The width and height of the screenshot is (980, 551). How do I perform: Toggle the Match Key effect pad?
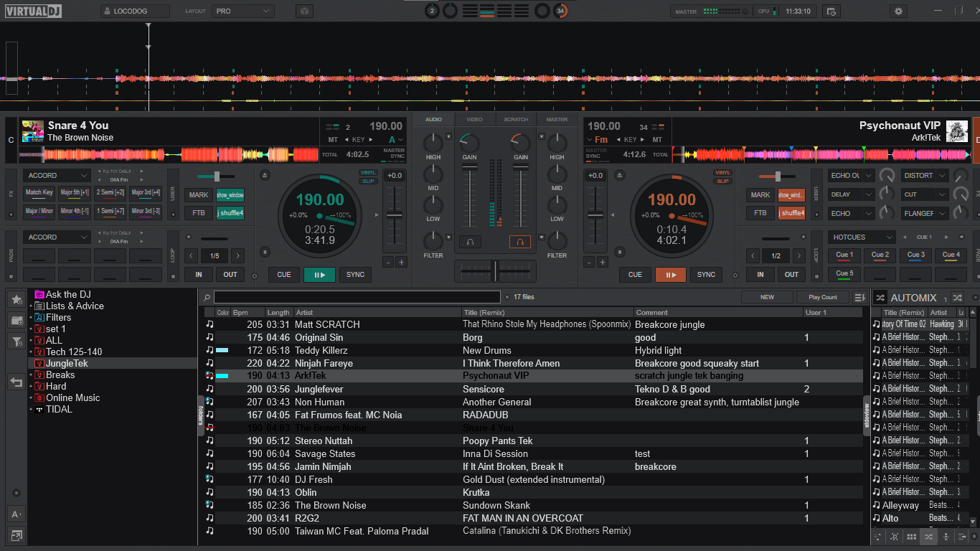click(x=39, y=192)
